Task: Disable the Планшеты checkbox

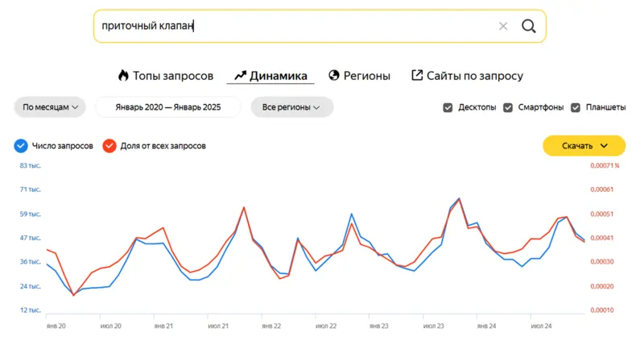Action: click(576, 107)
